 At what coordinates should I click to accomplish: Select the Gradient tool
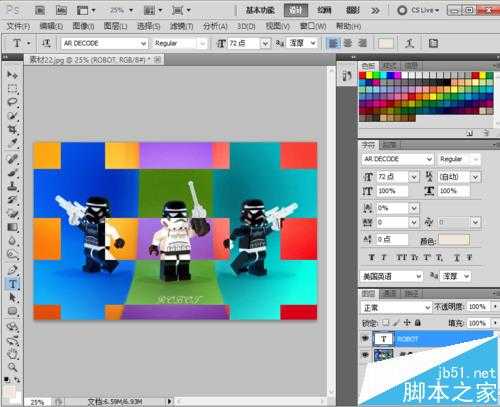tap(12, 227)
